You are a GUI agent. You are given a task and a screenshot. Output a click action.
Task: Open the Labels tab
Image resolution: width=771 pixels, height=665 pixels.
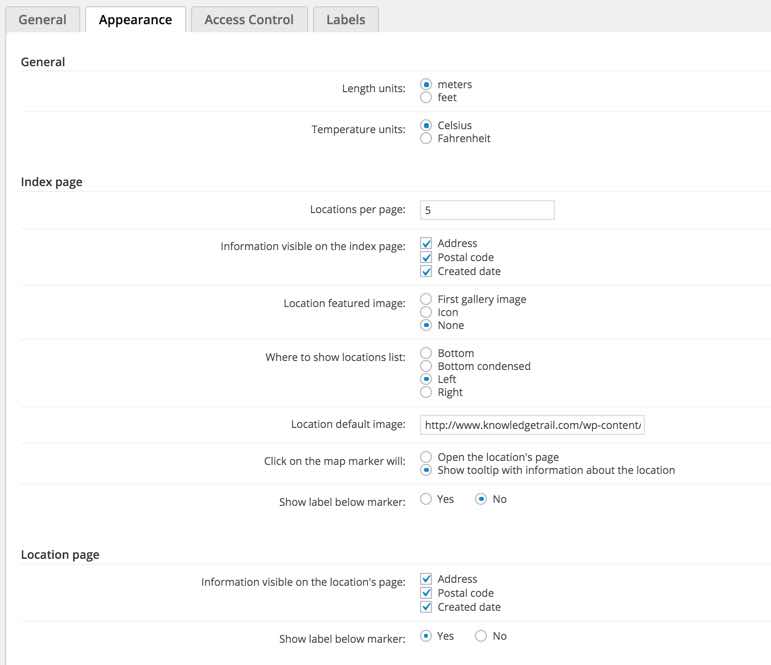(345, 19)
